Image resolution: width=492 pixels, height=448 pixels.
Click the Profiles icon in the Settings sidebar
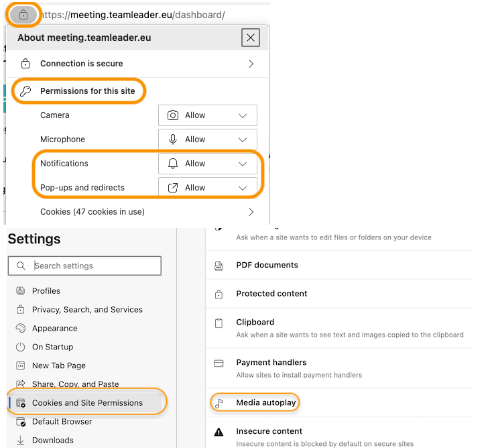point(20,290)
